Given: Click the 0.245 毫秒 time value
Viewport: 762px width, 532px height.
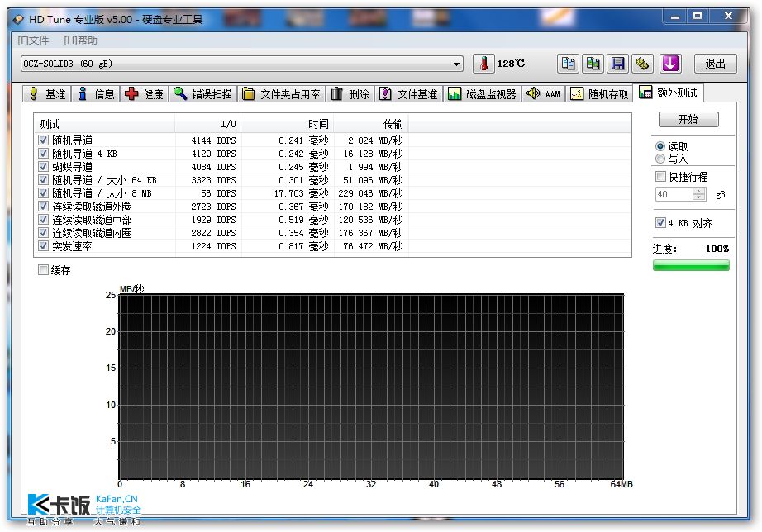Looking at the screenshot, I should click(304, 167).
